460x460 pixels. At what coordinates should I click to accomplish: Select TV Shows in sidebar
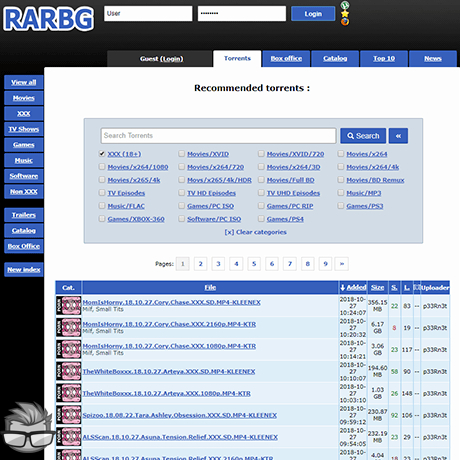(x=24, y=129)
